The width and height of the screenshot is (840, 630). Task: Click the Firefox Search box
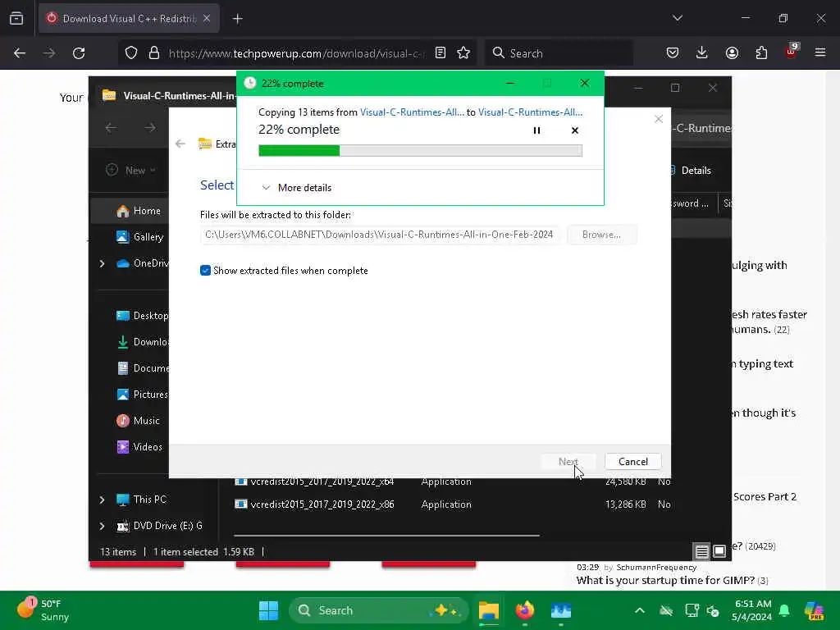click(x=559, y=53)
